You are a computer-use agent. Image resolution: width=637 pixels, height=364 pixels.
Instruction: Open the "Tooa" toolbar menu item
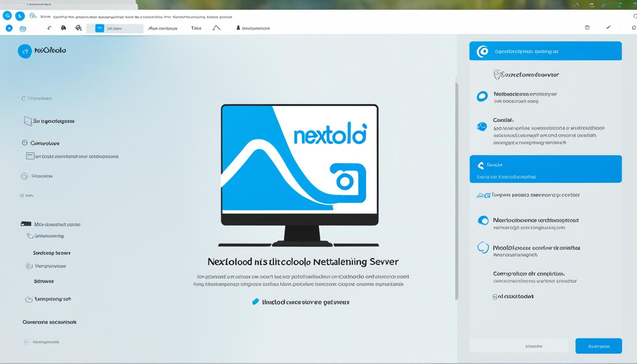[x=196, y=28]
